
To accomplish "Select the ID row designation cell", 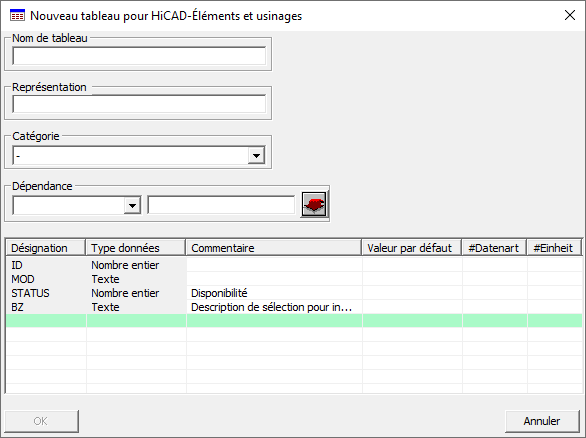I will coord(46,265).
